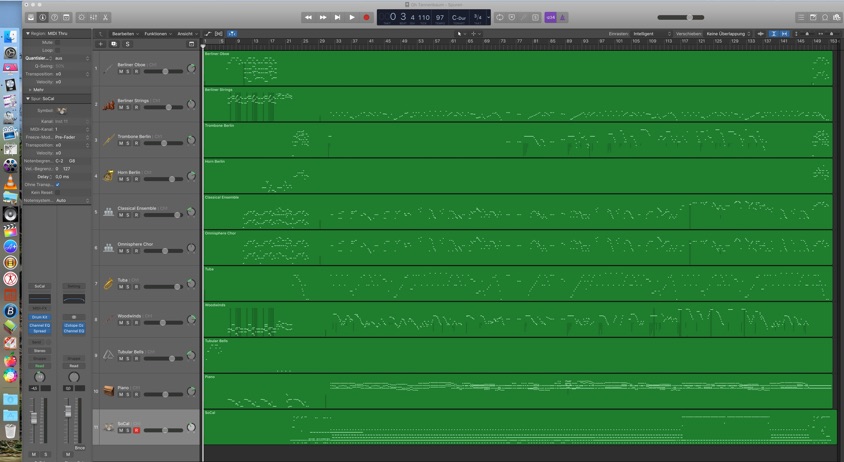The image size is (844, 462).
Task: Add a new track with plus button
Action: pyautogui.click(x=101, y=44)
